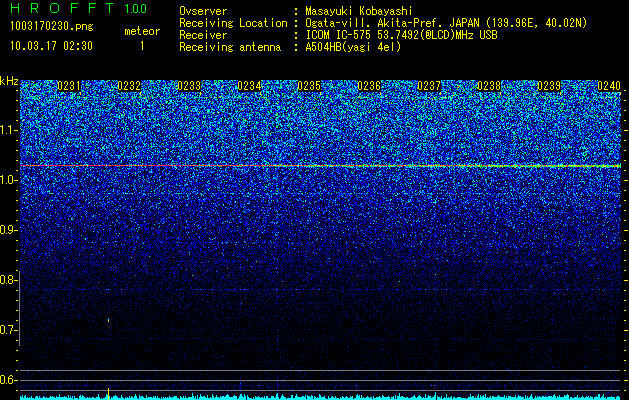Viewport: 629px width, 400px height.
Task: Click the red carrier line on spectrogram
Action: 320,166
